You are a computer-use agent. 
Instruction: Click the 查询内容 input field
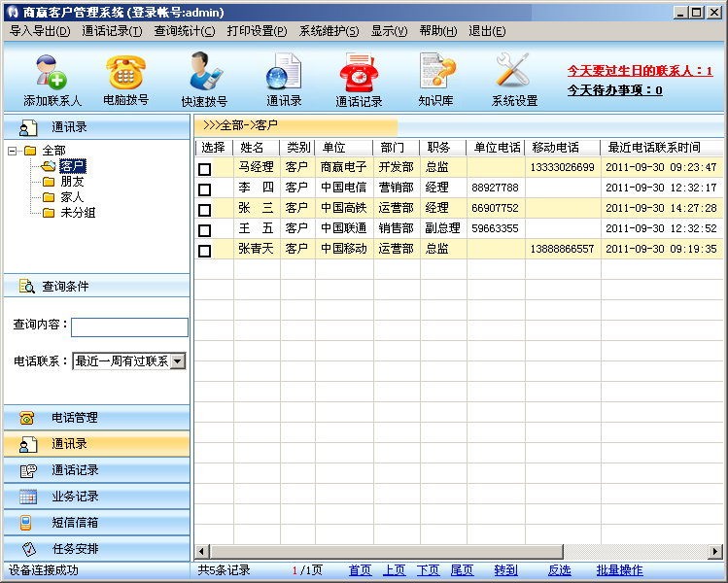click(129, 327)
